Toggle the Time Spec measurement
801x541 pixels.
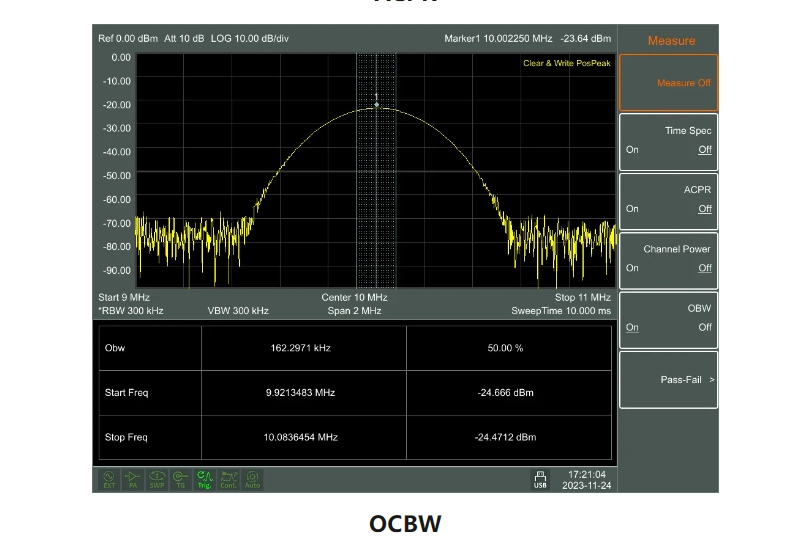[668, 141]
